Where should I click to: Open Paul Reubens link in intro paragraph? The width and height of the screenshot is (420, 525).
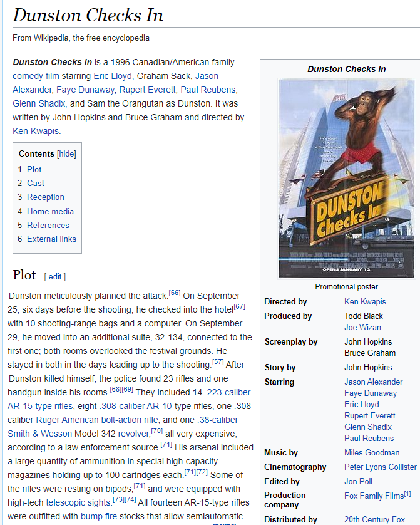click(208, 90)
